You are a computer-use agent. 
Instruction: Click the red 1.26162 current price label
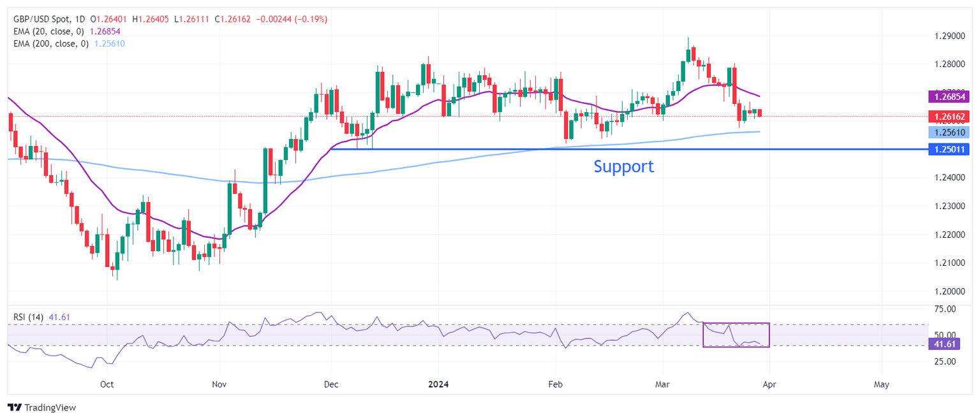[x=947, y=116]
